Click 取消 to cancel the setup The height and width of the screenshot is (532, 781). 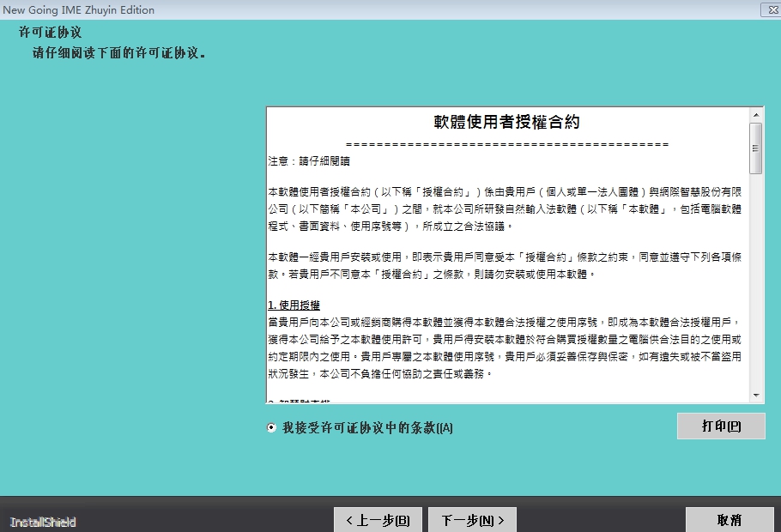coord(730,518)
